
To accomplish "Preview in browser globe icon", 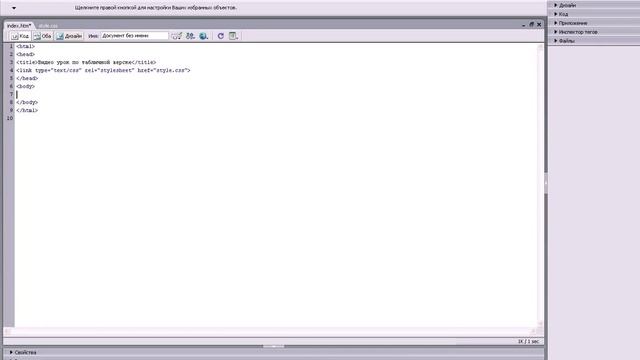I will click(x=203, y=36).
